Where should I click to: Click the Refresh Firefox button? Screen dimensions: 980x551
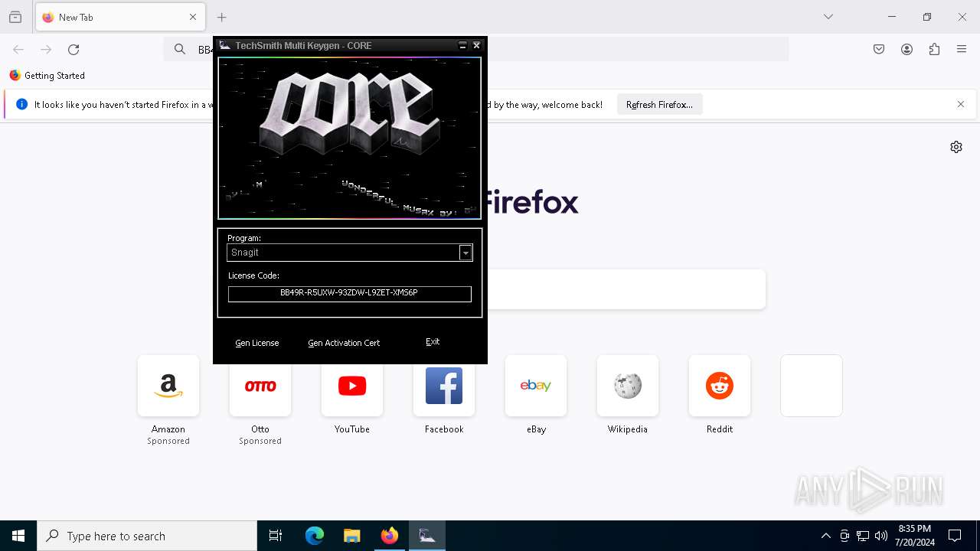click(x=659, y=105)
